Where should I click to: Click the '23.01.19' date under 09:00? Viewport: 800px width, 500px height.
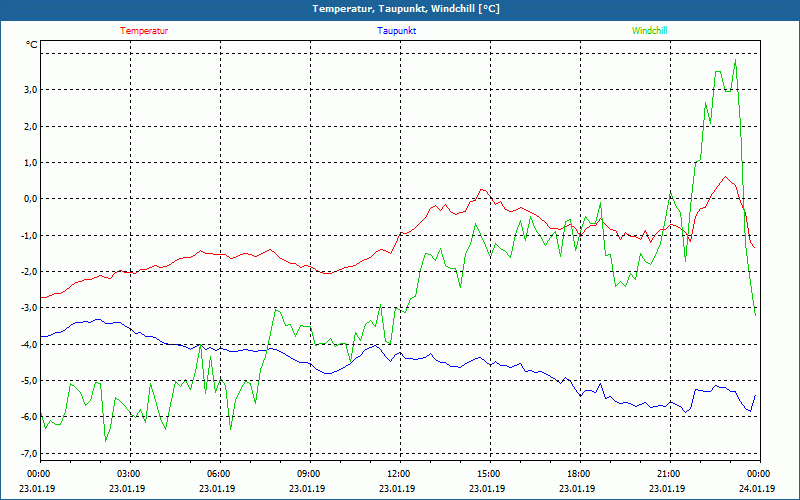coord(307,488)
